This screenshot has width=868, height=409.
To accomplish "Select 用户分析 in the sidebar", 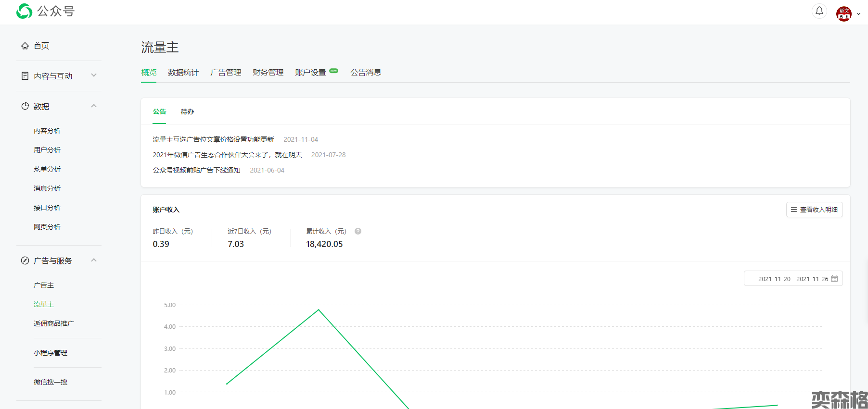I will click(47, 150).
